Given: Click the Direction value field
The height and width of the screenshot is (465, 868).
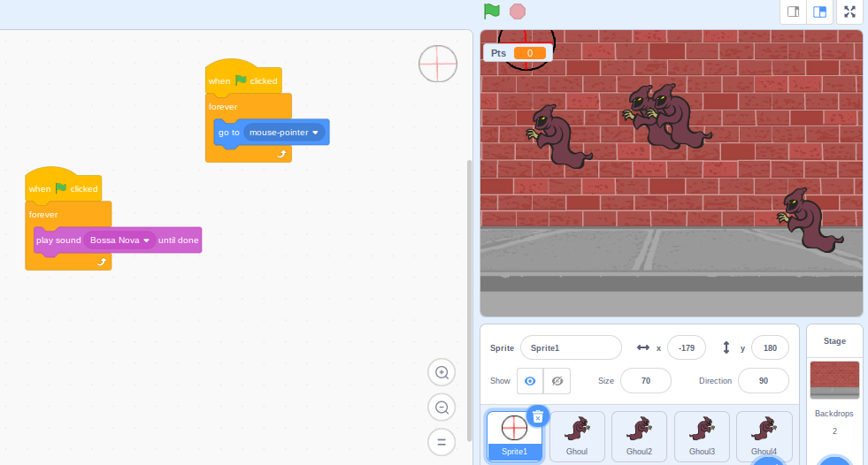Looking at the screenshot, I should (763, 381).
